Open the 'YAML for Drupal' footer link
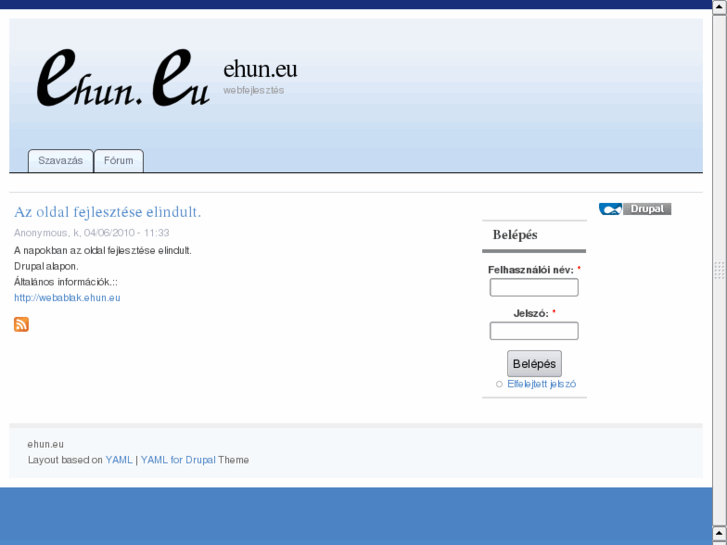The width and height of the screenshot is (727, 545). (178, 460)
